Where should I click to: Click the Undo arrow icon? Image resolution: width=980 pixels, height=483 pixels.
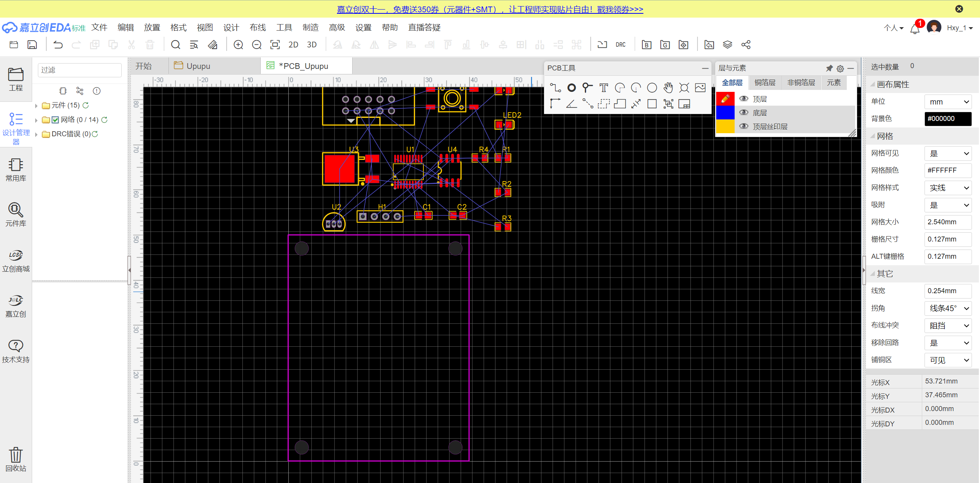click(x=58, y=45)
